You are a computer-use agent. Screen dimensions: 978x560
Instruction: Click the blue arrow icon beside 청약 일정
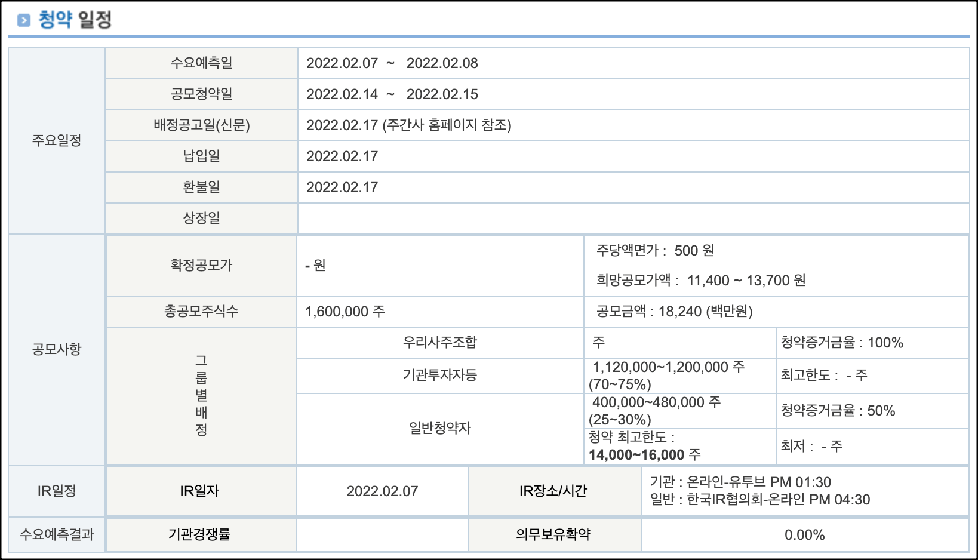coord(24,20)
